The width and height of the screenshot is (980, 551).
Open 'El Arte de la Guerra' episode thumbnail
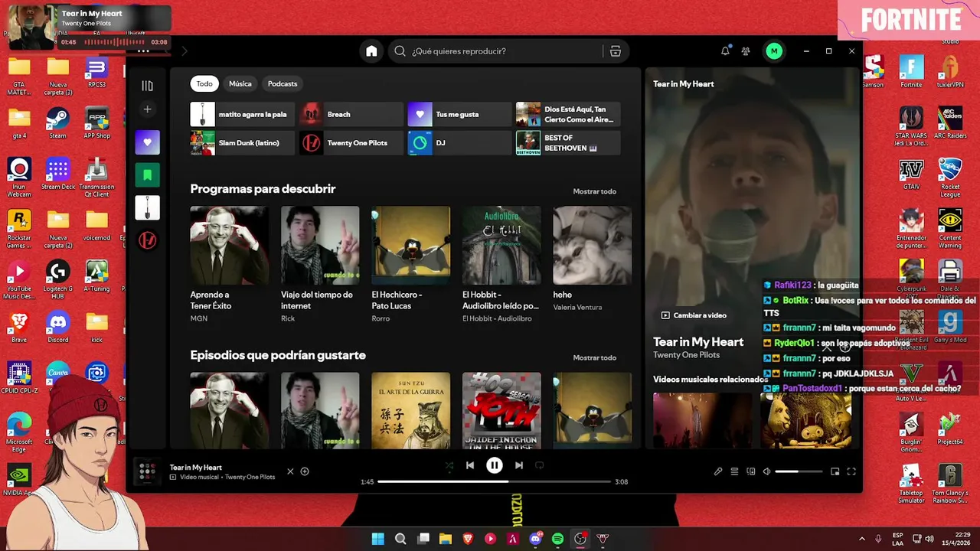(x=410, y=410)
